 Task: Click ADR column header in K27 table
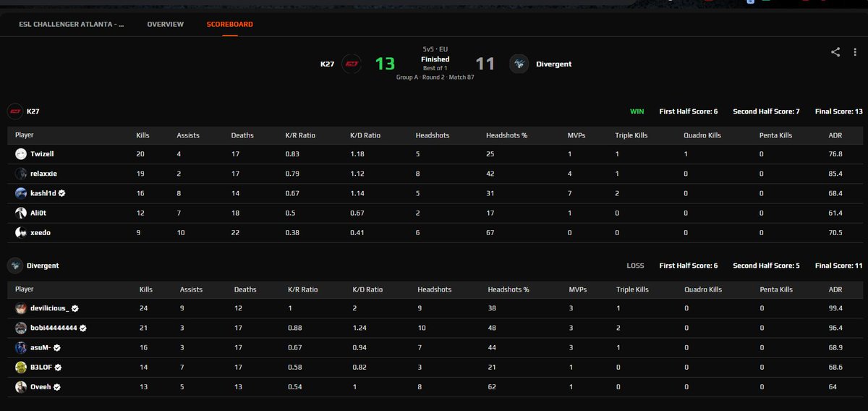tap(835, 135)
